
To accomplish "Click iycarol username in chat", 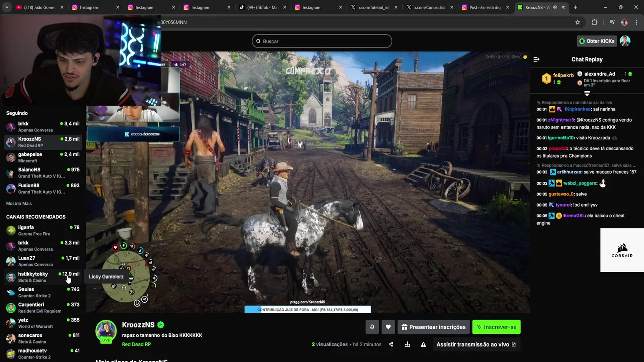I will click(x=563, y=205).
